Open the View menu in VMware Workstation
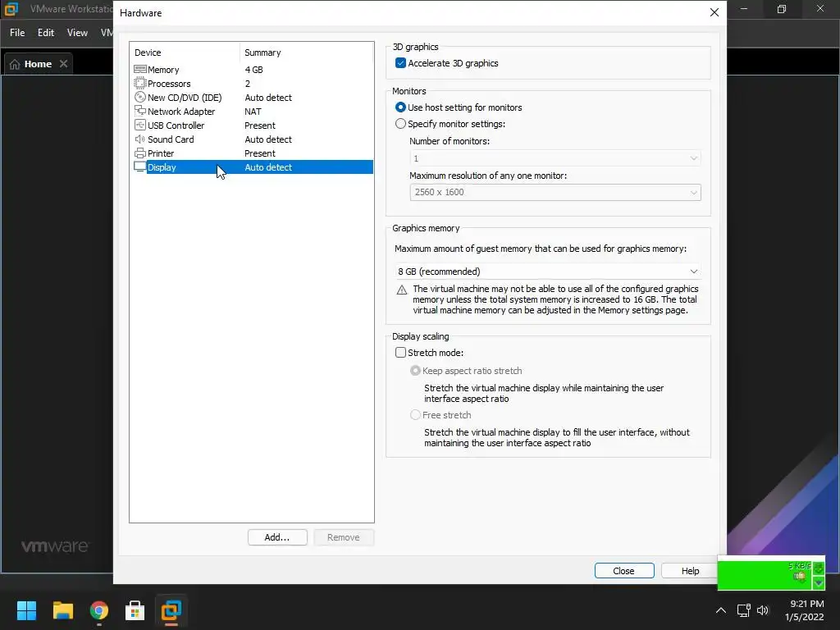Screen dimensions: 840x630 click(x=77, y=33)
